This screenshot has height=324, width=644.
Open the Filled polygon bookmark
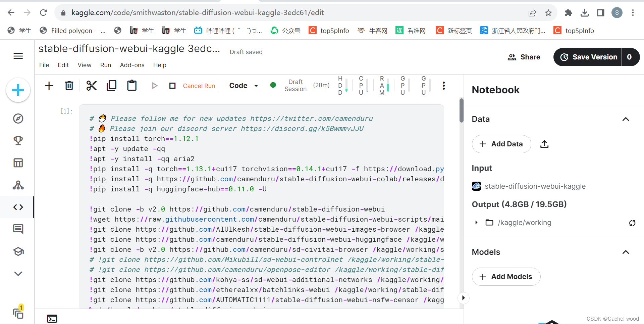[72, 31]
